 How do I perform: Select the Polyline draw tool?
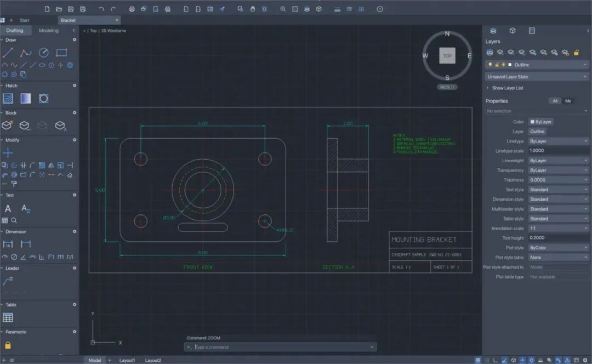pos(25,53)
